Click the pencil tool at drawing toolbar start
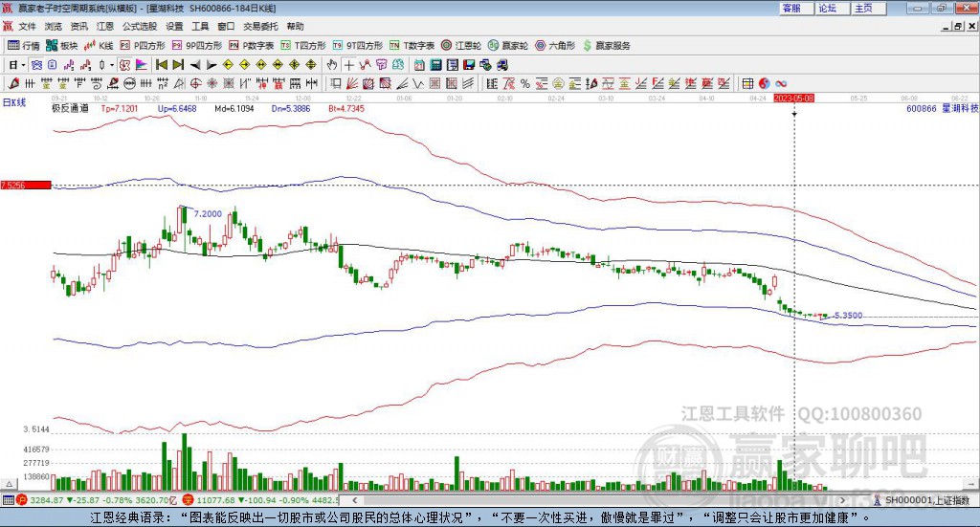The width and height of the screenshot is (980, 527). pos(13,83)
